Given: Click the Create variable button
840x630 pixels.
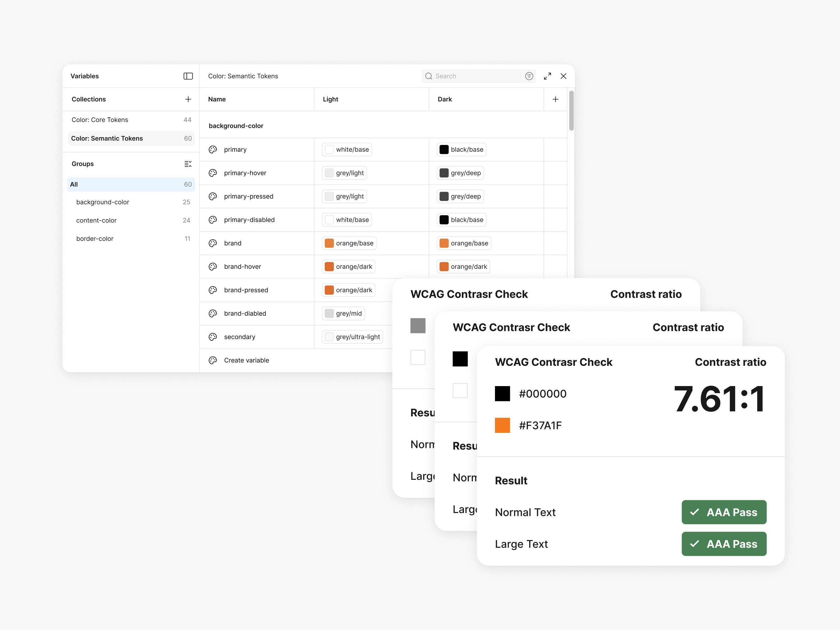Looking at the screenshot, I should click(x=246, y=360).
